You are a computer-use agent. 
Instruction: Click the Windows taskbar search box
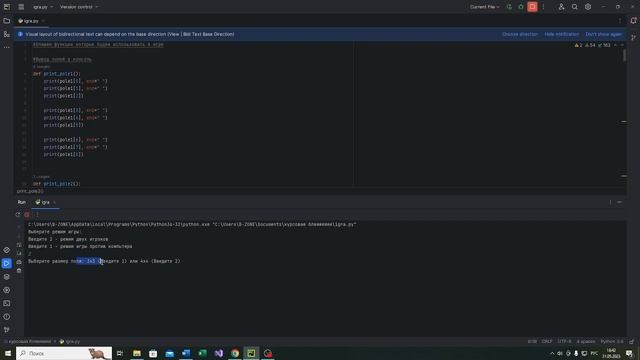click(x=64, y=353)
